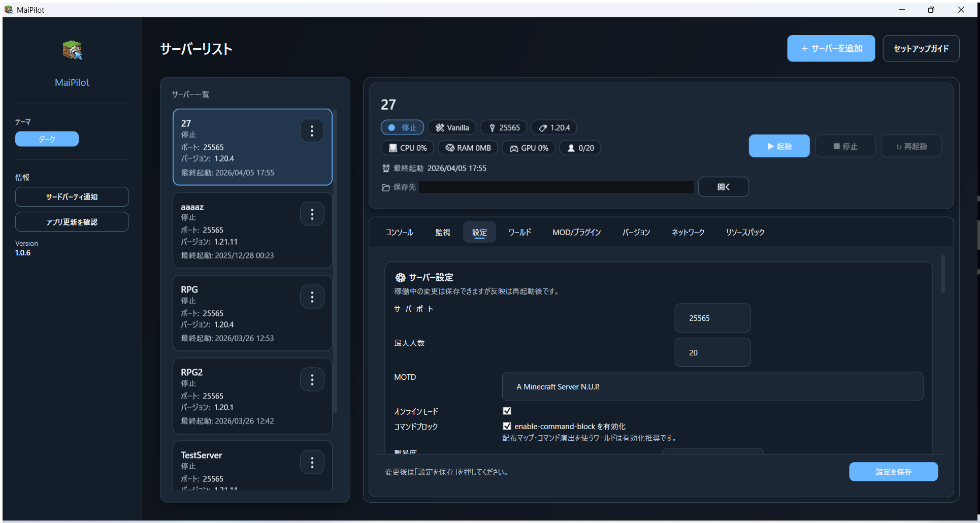
Task: Disable the オンラインモード checkbox
Action: coord(507,411)
